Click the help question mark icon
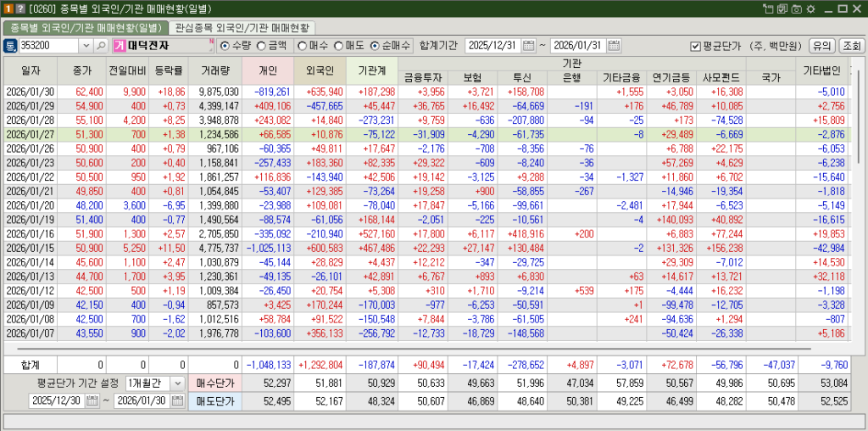 point(21,8)
